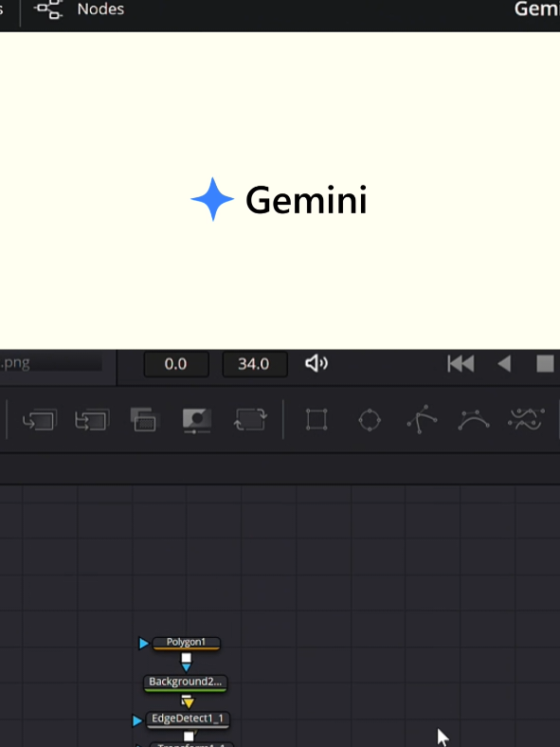Select the BSpline mask tool

474,420
